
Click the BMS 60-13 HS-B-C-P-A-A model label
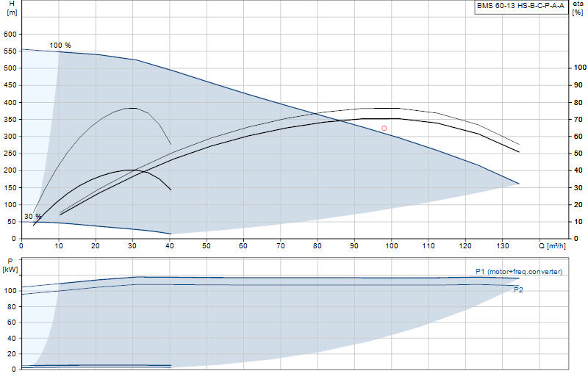coord(520,6)
